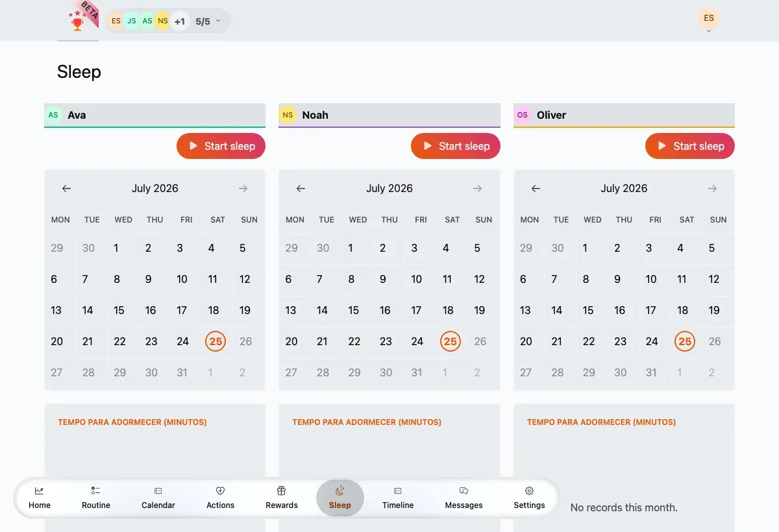Click the Sleep page heading
The width and height of the screenshot is (779, 532).
coord(79,71)
